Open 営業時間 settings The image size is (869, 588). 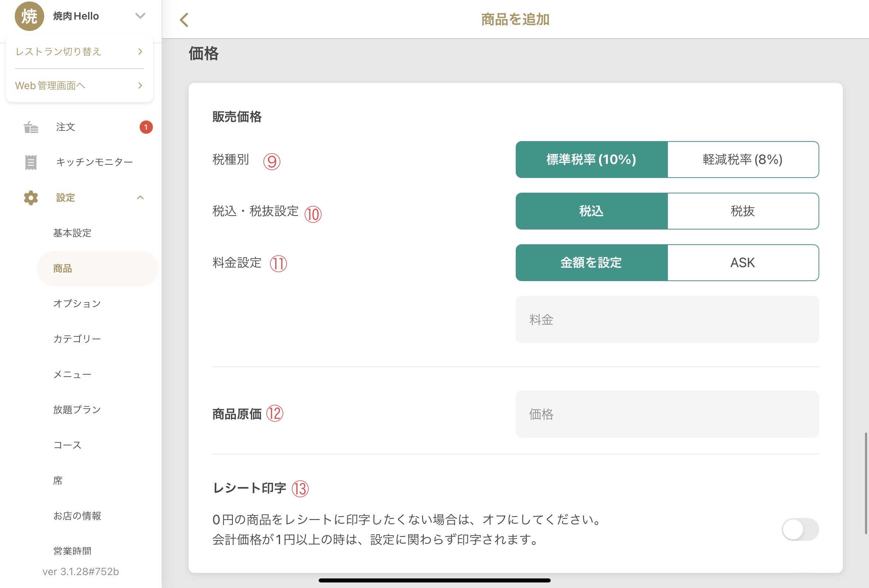(73, 551)
